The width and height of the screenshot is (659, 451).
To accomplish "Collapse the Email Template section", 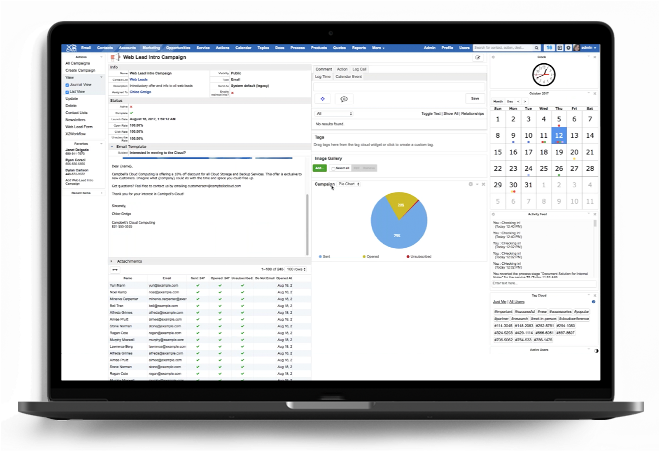I will [111, 146].
